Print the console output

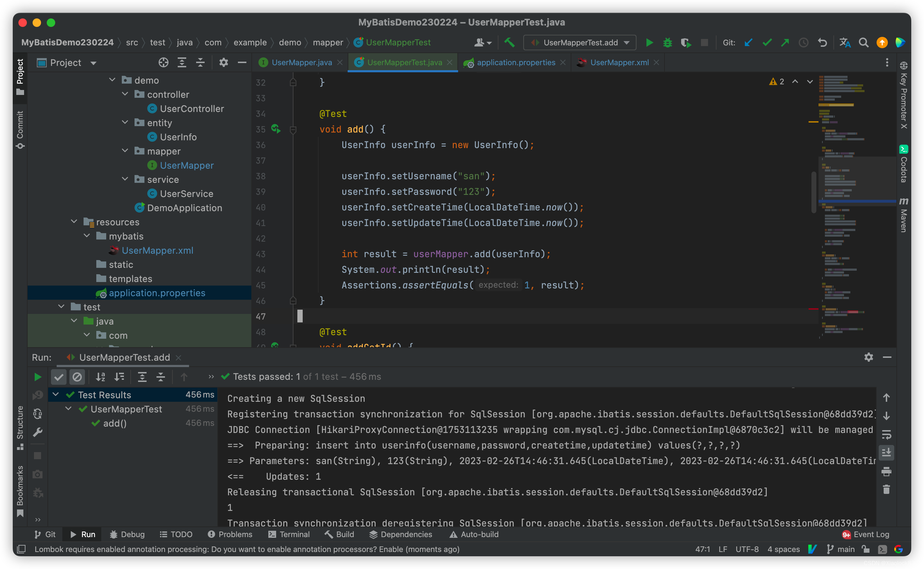tap(886, 471)
